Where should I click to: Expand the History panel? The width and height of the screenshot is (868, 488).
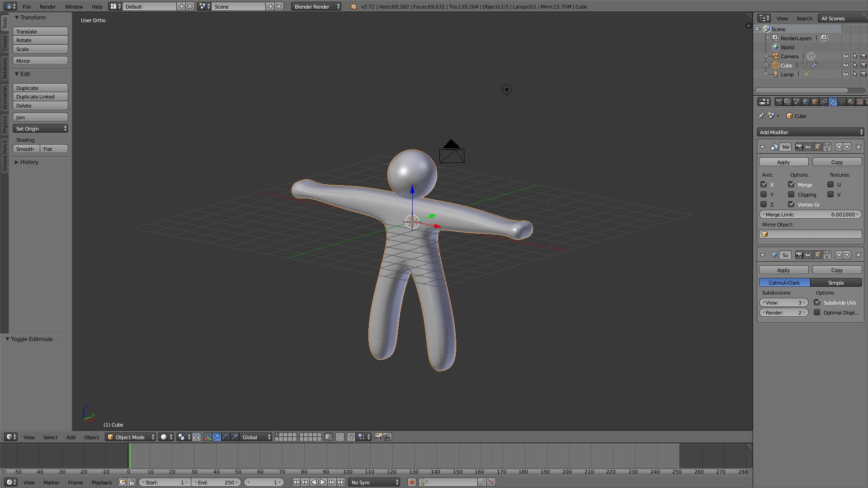29,162
